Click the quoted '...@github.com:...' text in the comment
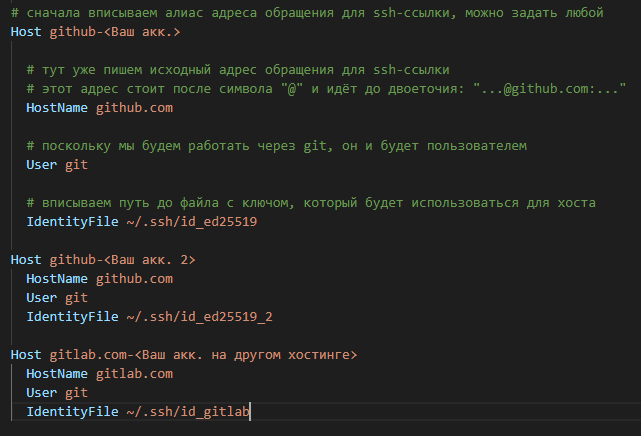The height and width of the screenshot is (436, 641). click(550, 88)
